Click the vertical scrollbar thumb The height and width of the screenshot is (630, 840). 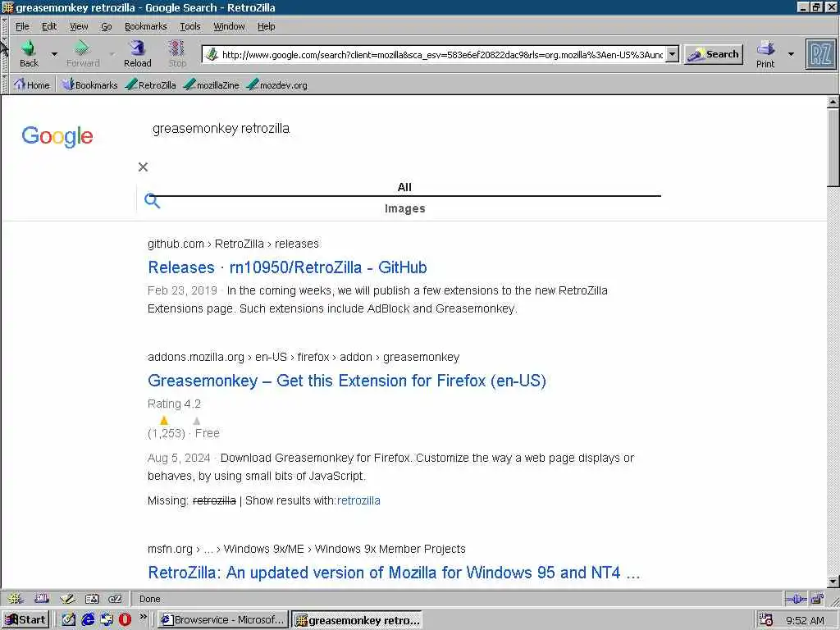pos(833,148)
